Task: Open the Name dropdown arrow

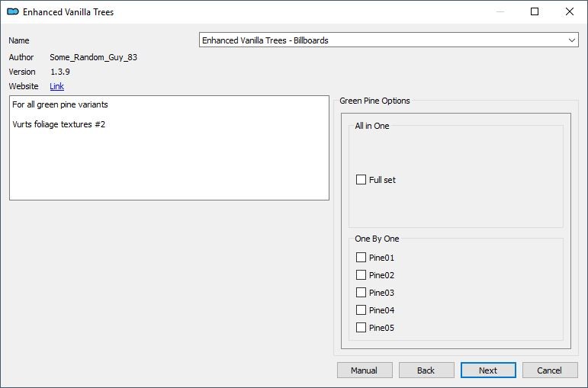Action: 571,40
